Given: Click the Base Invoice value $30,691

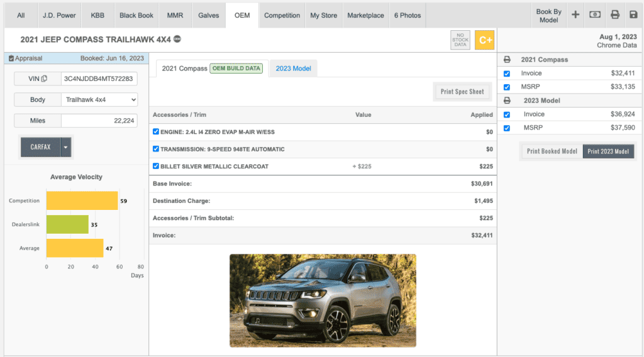Looking at the screenshot, I should point(482,184).
